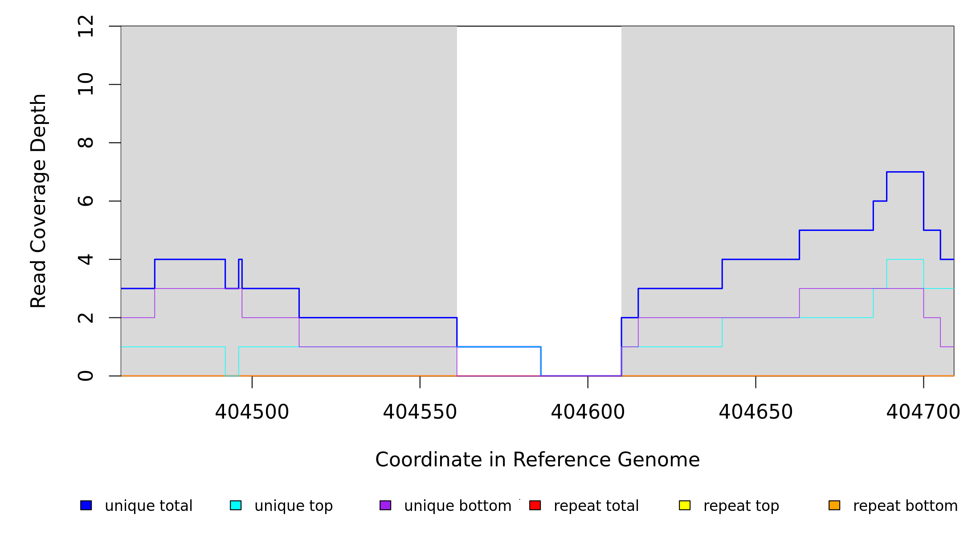
Task: Click the "repeat bottom" legend text
Action: tap(905, 506)
